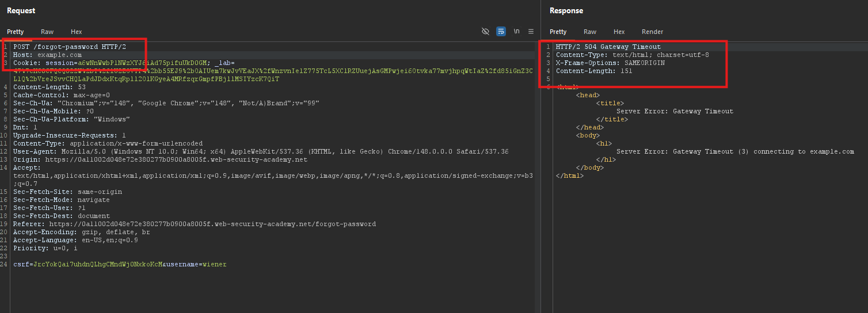Switch Response view to Pretty tab

[x=558, y=32]
